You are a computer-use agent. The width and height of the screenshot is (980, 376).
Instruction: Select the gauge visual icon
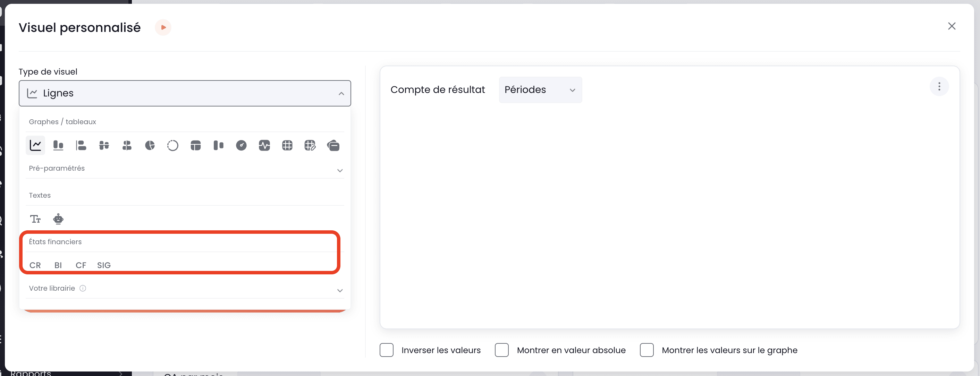(x=241, y=145)
